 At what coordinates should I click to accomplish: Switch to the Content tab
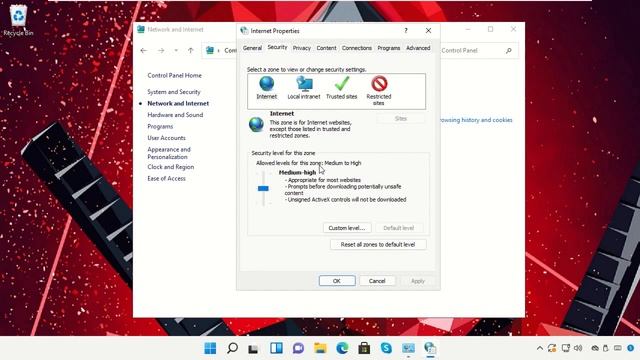[327, 48]
